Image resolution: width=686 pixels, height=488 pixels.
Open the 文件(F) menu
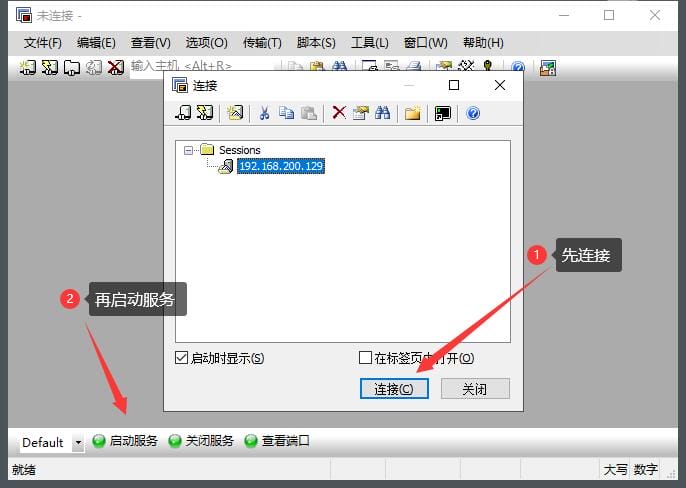tap(42, 43)
